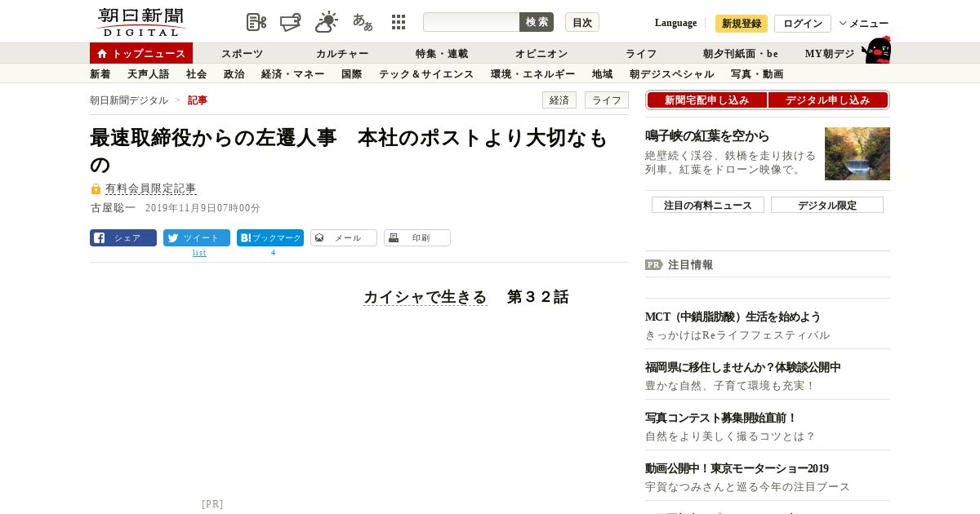
Task: Expand the メニュー dropdown
Action: coord(864,24)
